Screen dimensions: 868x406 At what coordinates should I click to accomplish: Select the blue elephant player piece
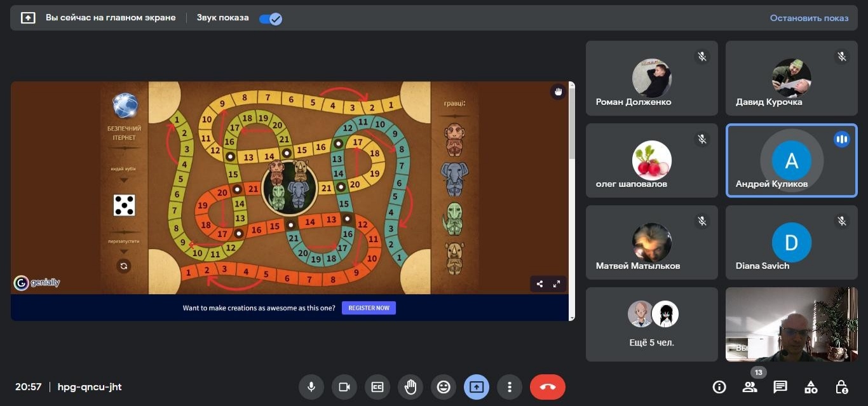(454, 179)
